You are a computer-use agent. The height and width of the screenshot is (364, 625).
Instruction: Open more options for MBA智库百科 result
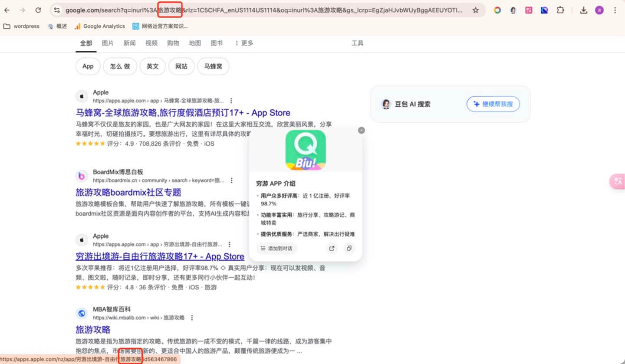coord(192,318)
